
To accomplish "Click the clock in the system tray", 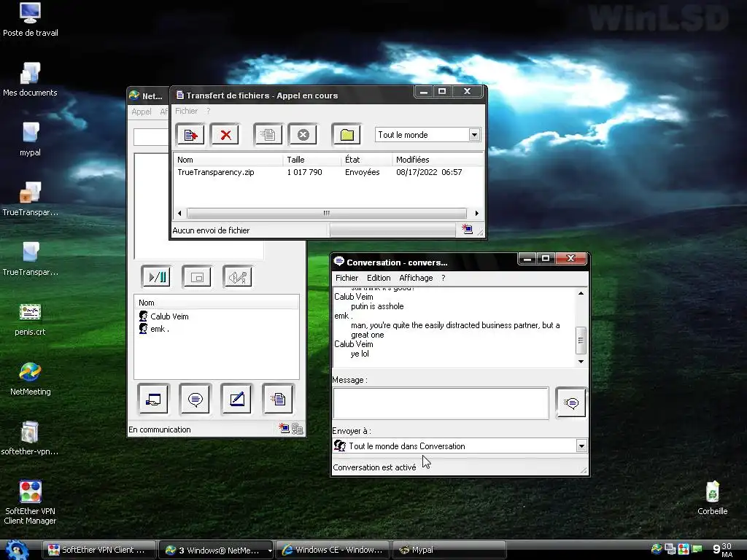I will (723, 550).
